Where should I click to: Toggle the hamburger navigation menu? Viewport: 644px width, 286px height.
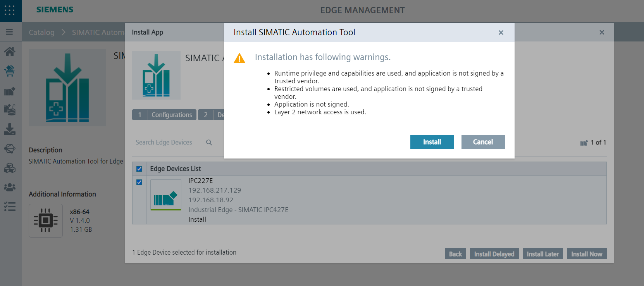[9, 32]
